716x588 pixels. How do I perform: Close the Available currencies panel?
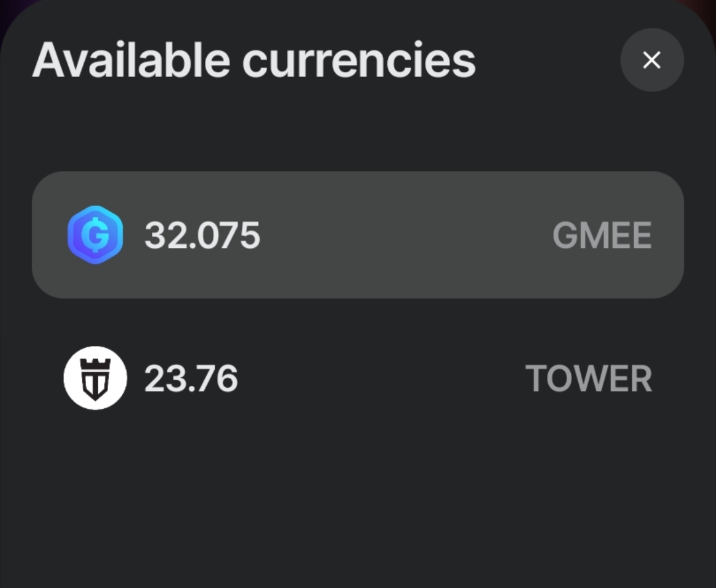(652, 60)
